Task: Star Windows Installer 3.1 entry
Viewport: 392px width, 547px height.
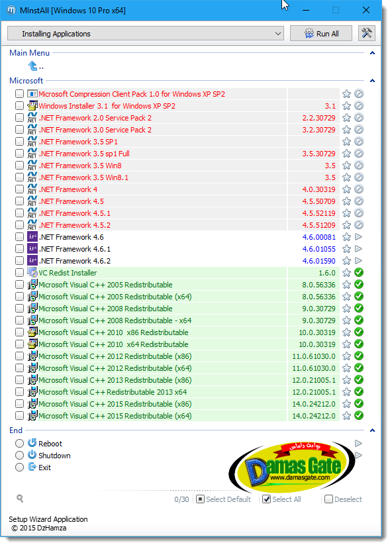Action: pyautogui.click(x=346, y=106)
